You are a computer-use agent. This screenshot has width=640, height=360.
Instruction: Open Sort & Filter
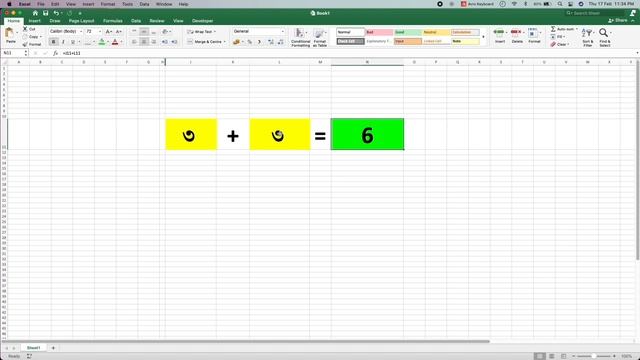point(588,37)
